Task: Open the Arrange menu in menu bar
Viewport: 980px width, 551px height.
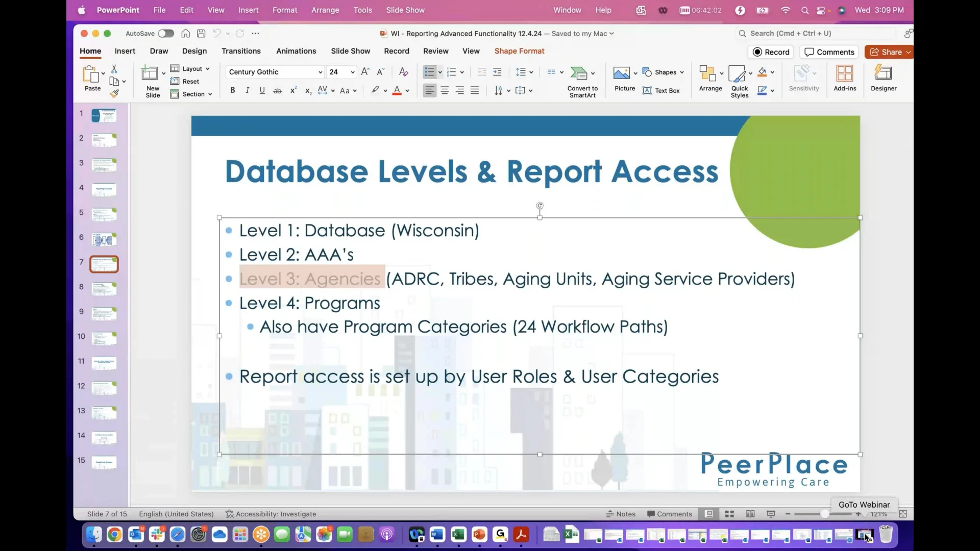Action: pos(326,10)
